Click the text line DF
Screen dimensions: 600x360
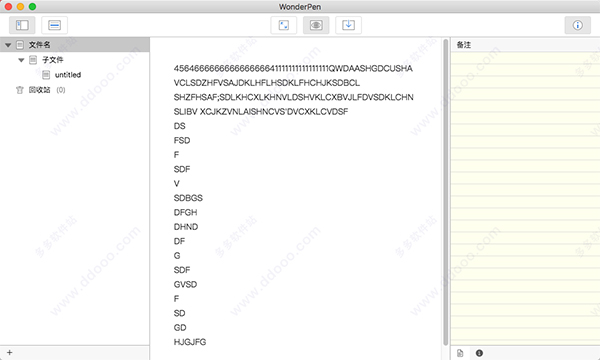pos(179,241)
